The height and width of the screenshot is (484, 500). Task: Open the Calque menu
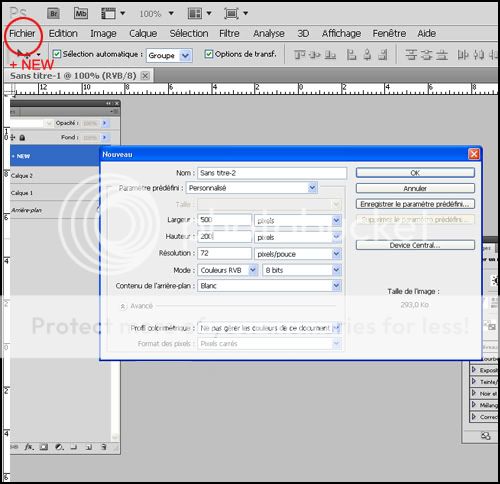click(143, 33)
